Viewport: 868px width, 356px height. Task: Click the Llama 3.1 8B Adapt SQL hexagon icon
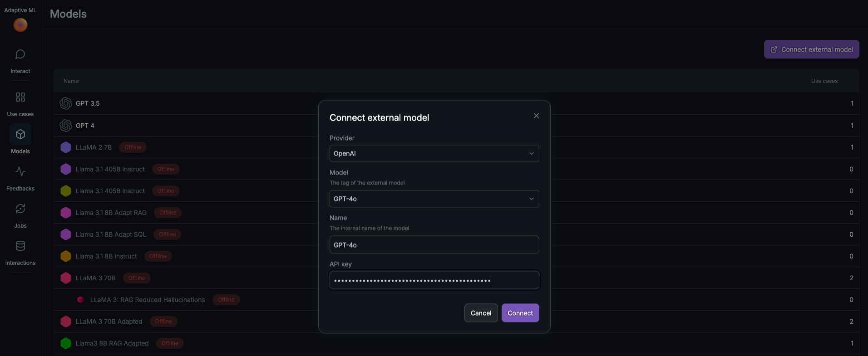coord(66,234)
